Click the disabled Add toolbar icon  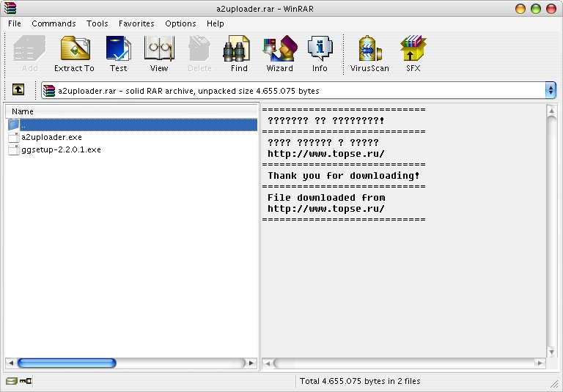pyautogui.click(x=29, y=53)
